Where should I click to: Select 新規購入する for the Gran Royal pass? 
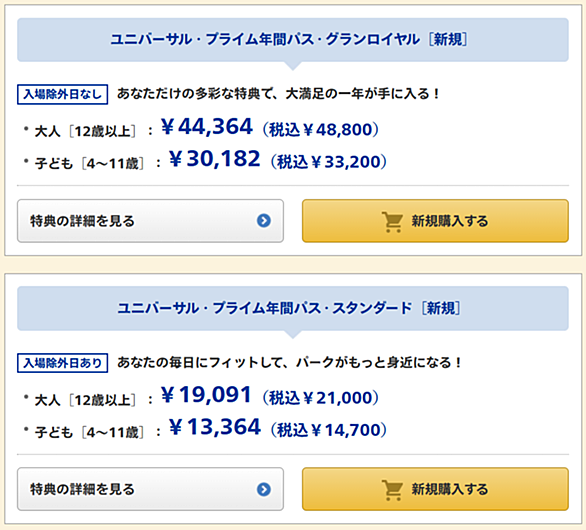(x=435, y=221)
